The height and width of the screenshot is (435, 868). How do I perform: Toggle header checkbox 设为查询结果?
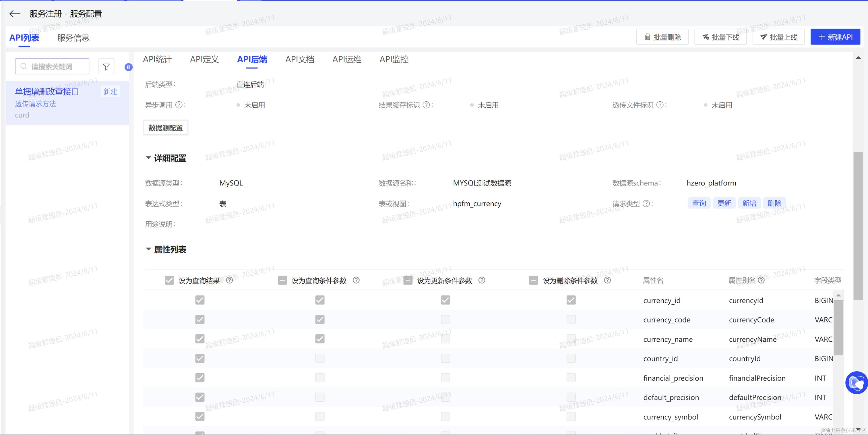[x=169, y=280]
